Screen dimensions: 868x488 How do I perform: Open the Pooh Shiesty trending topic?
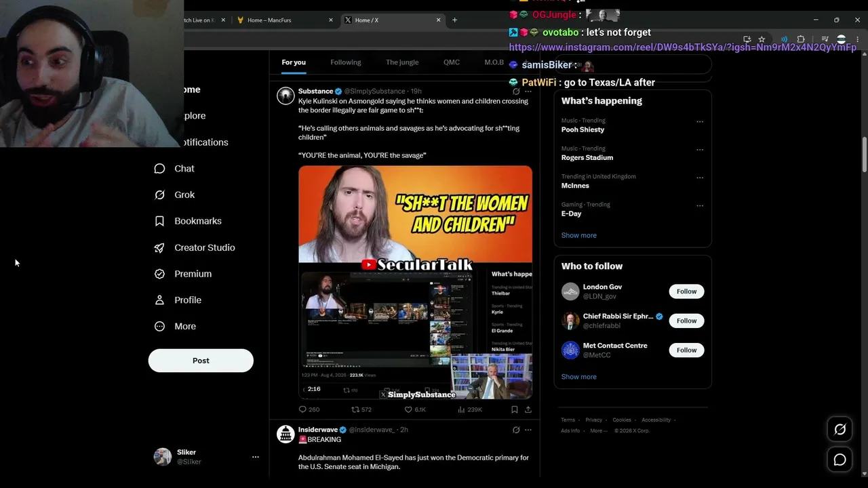point(583,129)
